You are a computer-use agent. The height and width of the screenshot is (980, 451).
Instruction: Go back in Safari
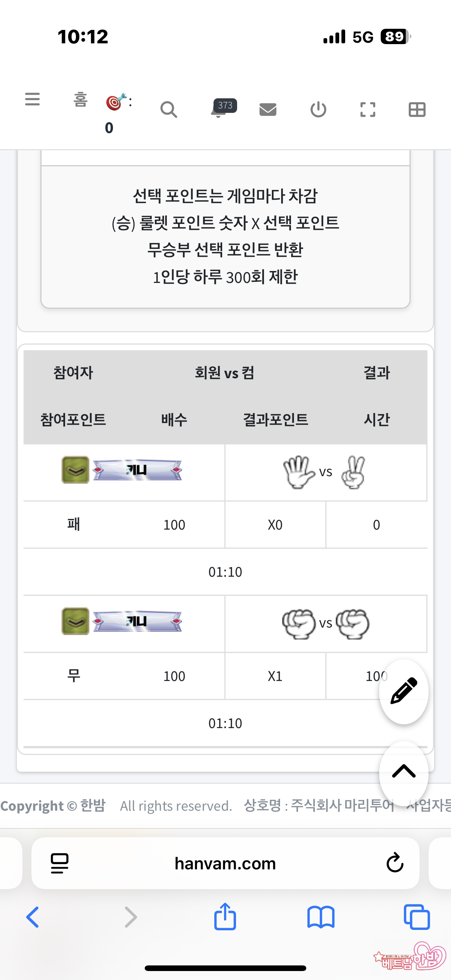[x=33, y=917]
